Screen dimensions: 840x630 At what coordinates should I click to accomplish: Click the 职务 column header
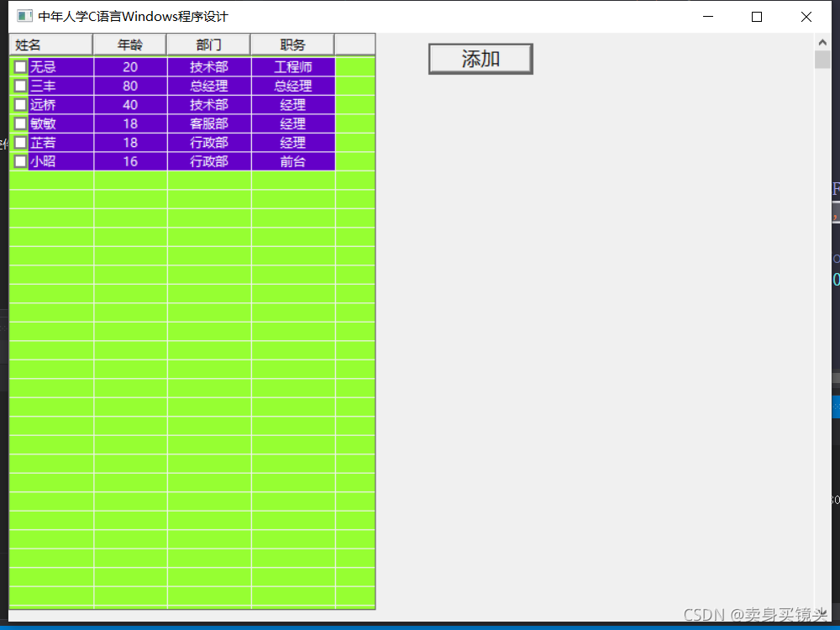click(x=292, y=45)
